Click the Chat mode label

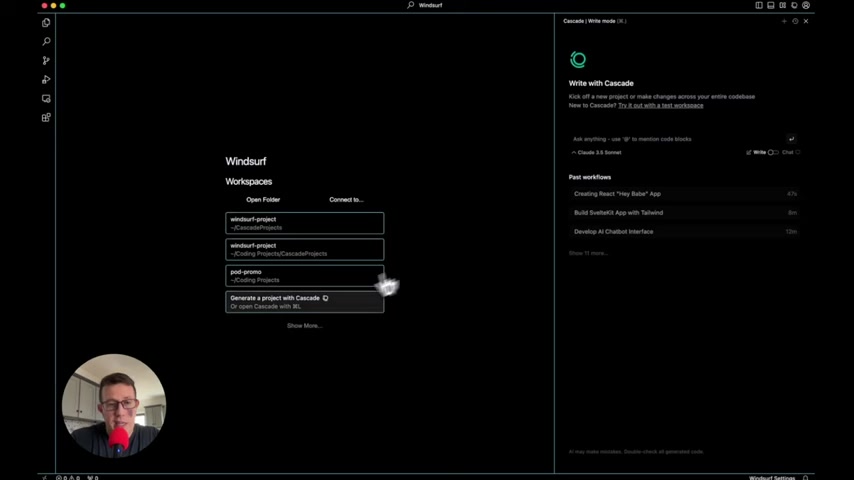click(788, 153)
